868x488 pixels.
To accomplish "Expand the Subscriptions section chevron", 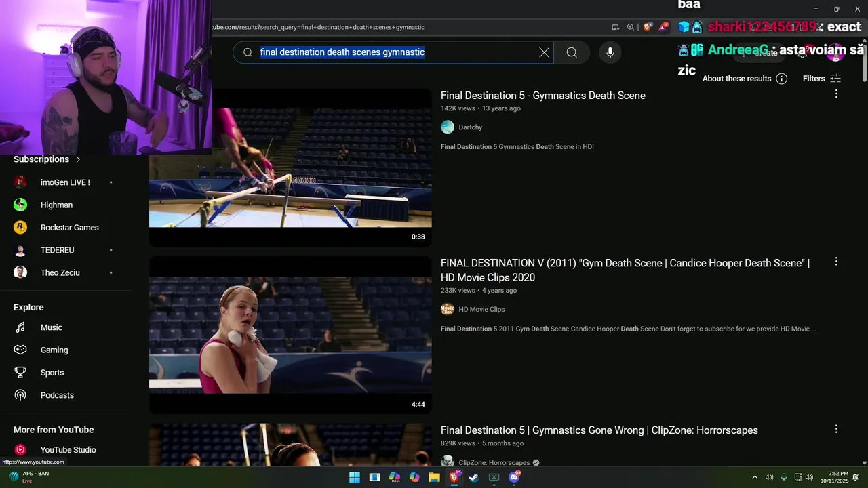I will [78, 159].
